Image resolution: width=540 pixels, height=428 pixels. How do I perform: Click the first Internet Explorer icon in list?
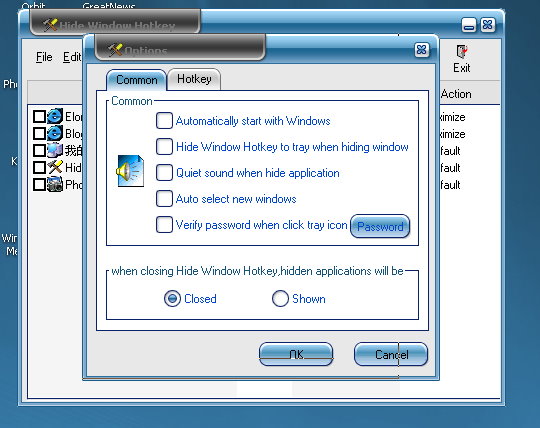click(55, 116)
